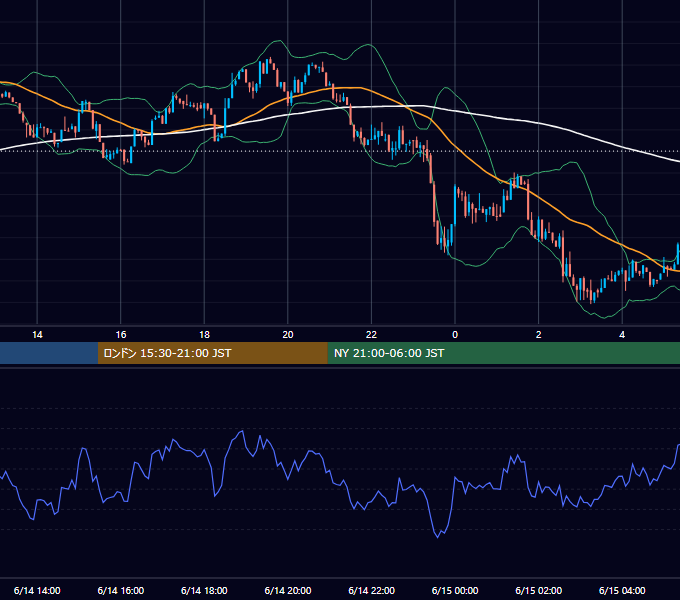680x600 pixels.
Task: Click the 6/15 04:00 date label
Action: point(622,590)
